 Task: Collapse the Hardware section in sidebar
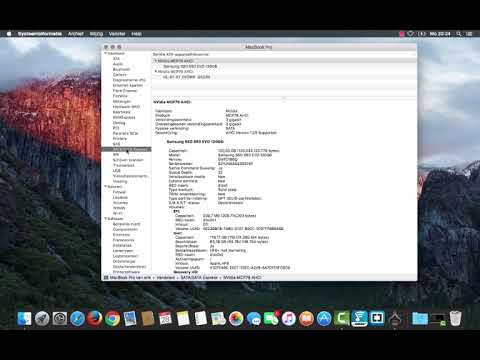106,53
